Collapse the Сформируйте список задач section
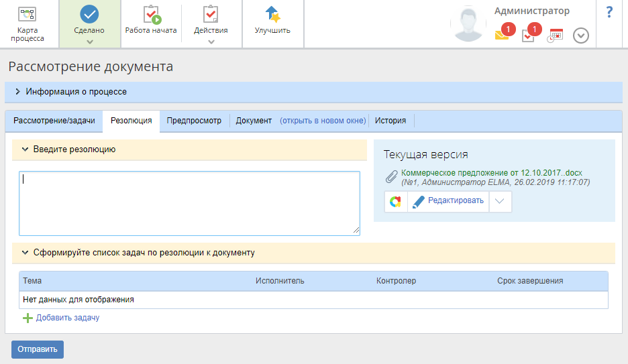The height and width of the screenshot is (364, 628). click(25, 253)
